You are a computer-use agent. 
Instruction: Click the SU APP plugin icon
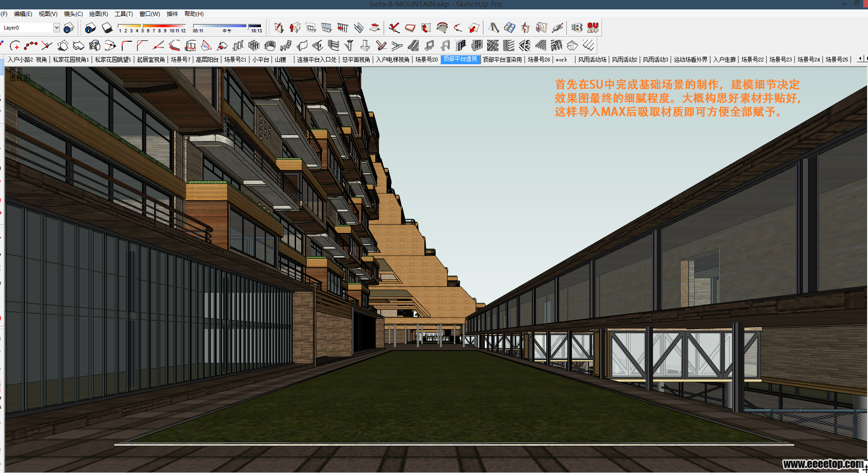tap(593, 28)
